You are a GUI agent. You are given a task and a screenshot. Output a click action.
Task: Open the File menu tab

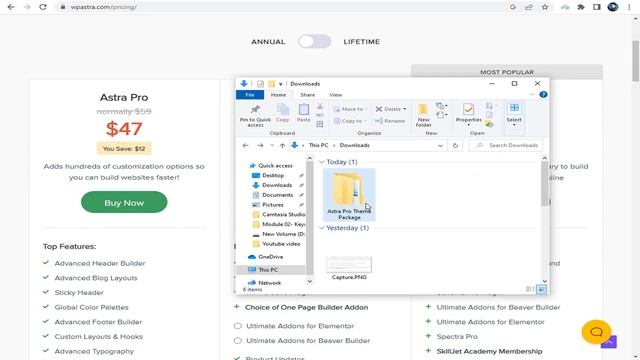click(x=250, y=95)
